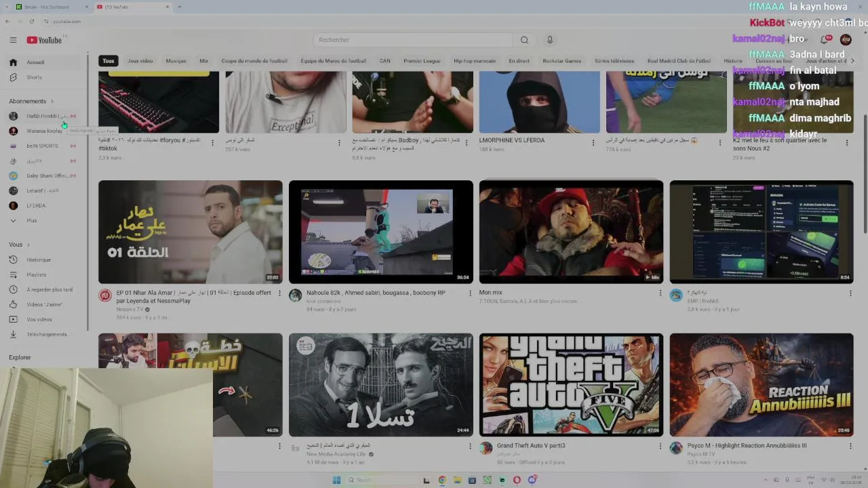Open options menu for LMORPHINE VS LFERDA
Screen dimensions: 868x488
point(593,143)
